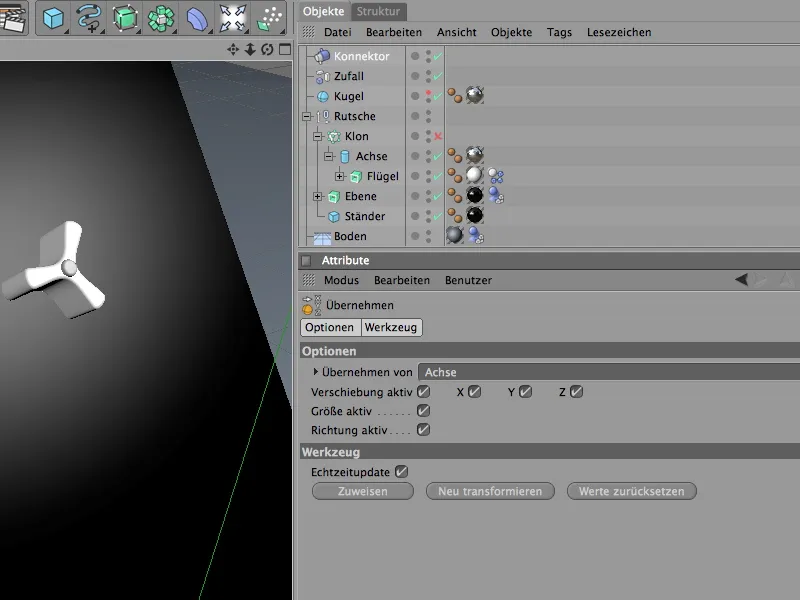Select the Optionen attribute tab
Viewport: 800px width, 600px height.
330,327
